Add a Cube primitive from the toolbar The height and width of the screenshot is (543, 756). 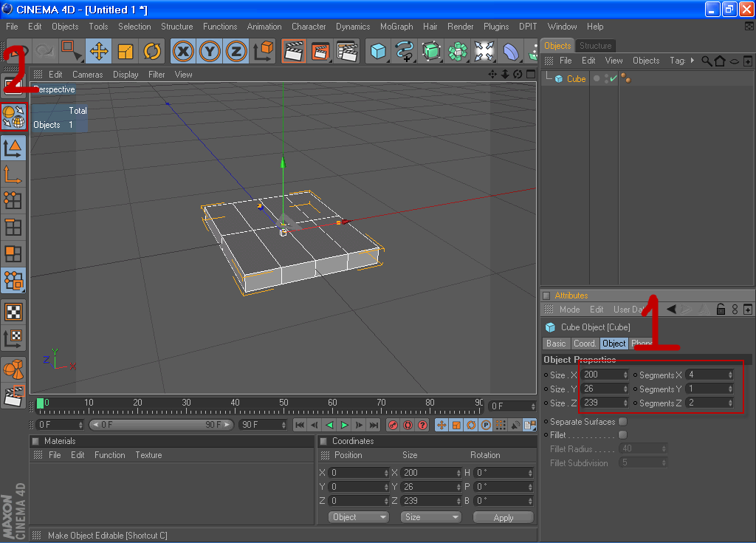[x=379, y=51]
